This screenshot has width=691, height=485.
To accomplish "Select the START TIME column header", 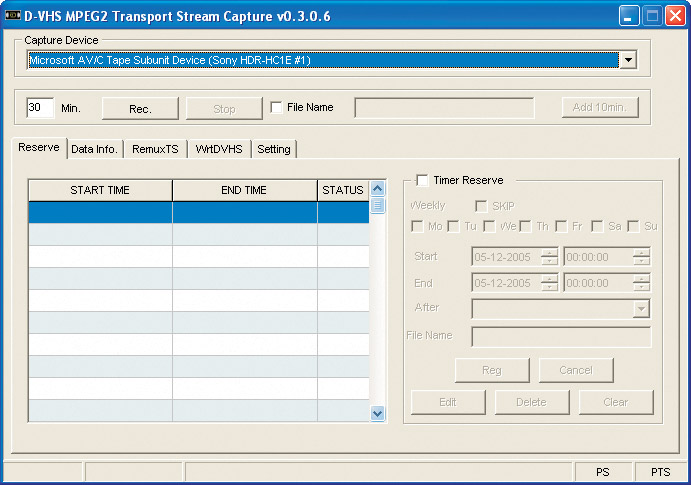I will 100,190.
